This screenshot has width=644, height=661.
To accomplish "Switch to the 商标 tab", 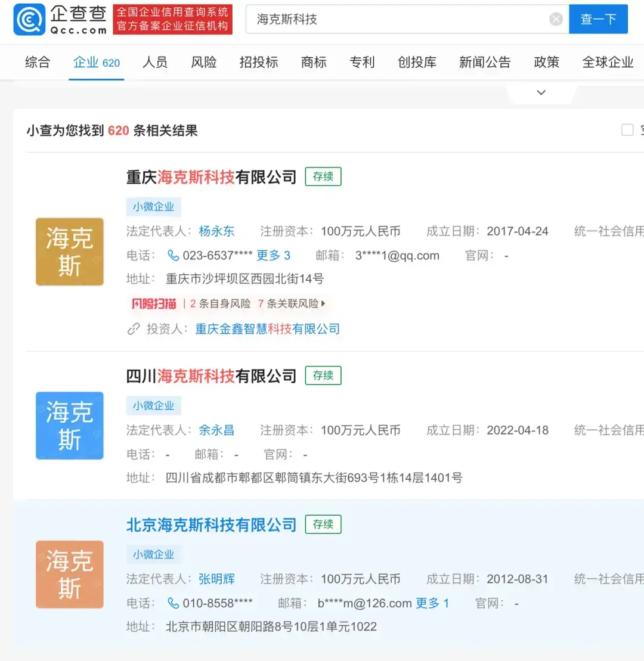I will [314, 62].
